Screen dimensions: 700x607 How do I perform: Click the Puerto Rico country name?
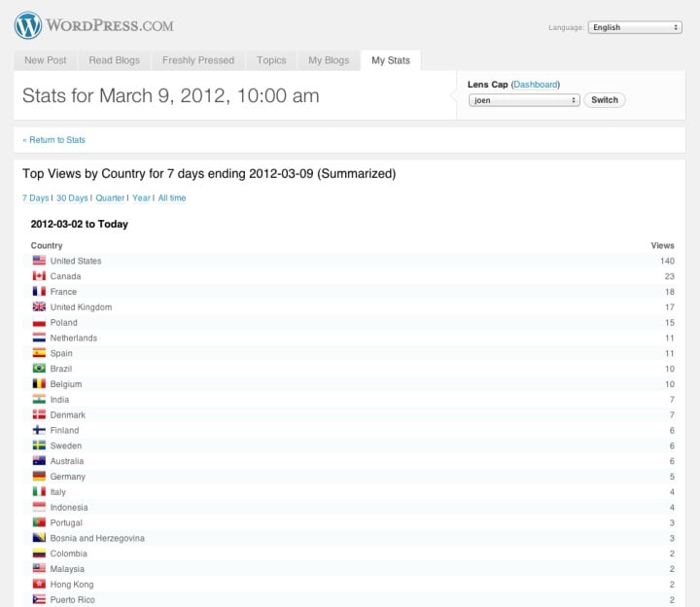pyautogui.click(x=72, y=600)
